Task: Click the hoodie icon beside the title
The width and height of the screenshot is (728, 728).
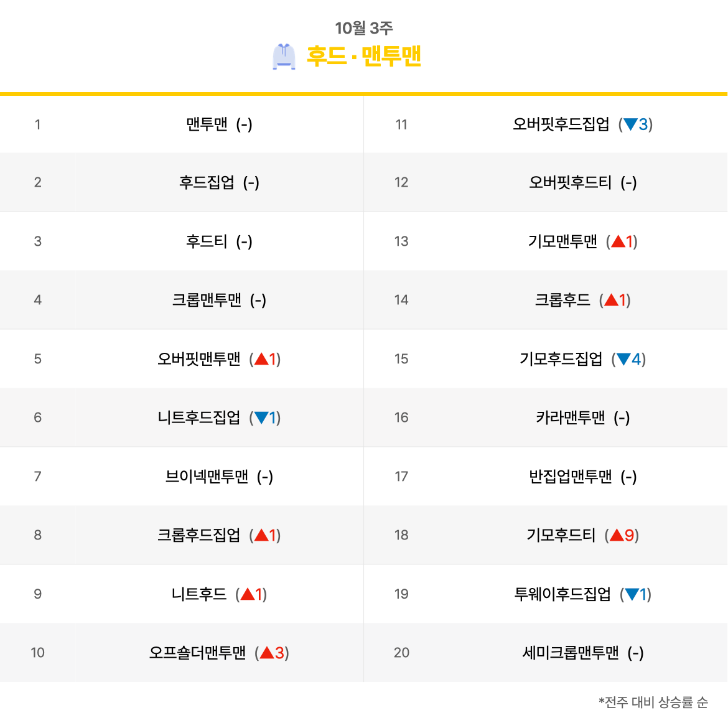Action: [284, 57]
